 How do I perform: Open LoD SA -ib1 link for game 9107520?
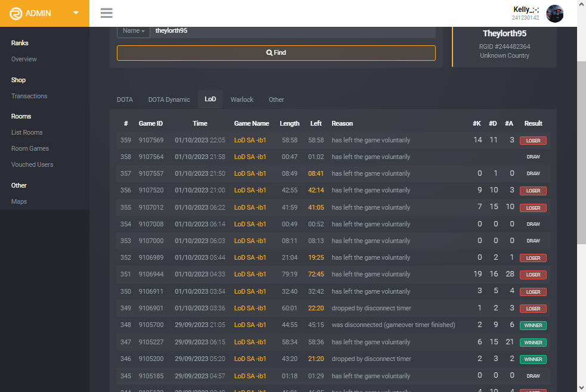(250, 191)
